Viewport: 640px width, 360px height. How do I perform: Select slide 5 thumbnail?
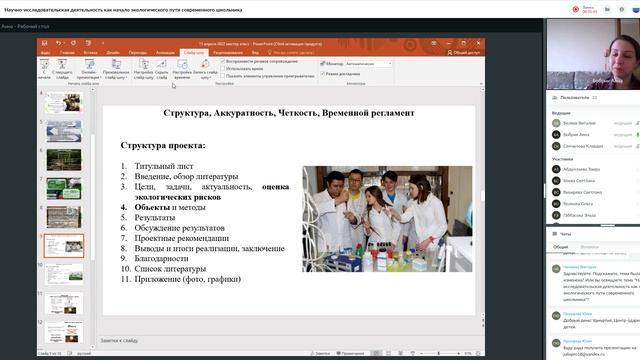point(64,131)
